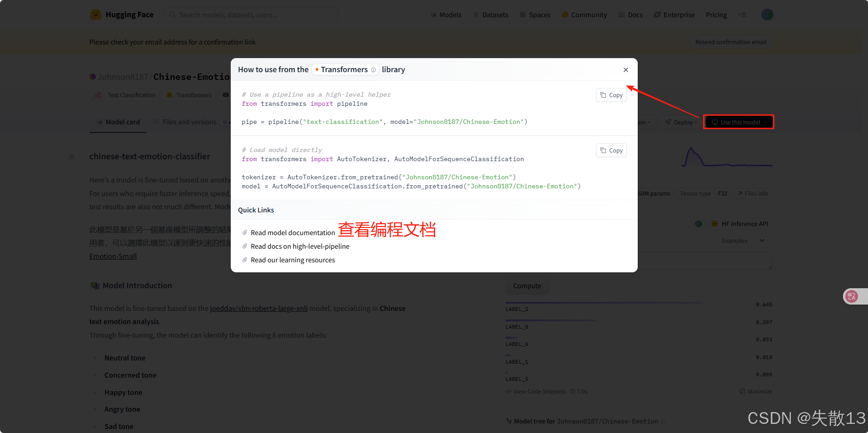Open Read docs on high-level-pipeline link

click(300, 246)
